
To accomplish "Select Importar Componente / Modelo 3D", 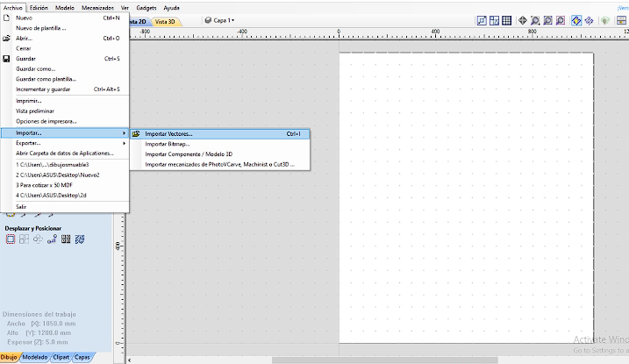I will point(220,154).
